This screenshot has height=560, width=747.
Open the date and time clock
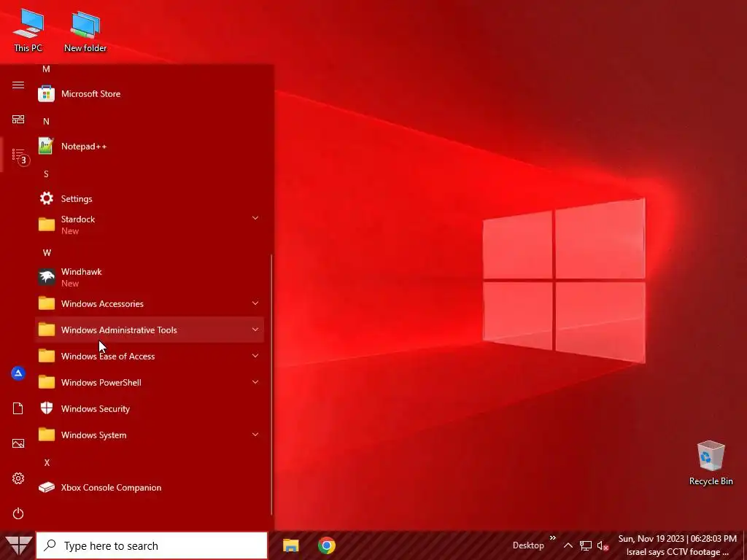click(677, 539)
